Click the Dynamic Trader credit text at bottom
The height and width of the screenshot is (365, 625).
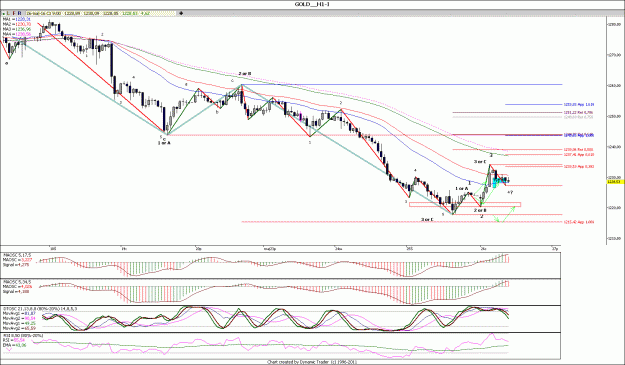pos(312,362)
